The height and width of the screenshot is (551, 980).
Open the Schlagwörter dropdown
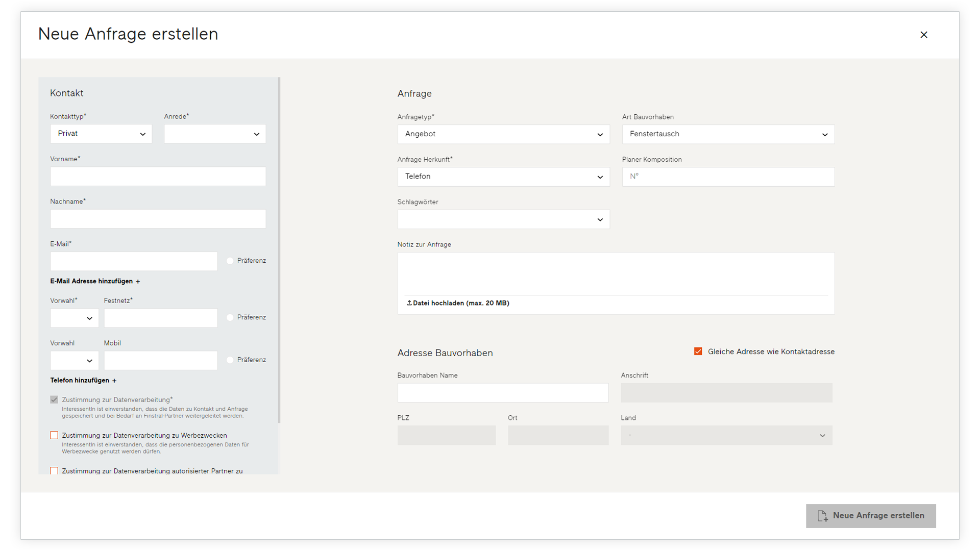pos(503,219)
